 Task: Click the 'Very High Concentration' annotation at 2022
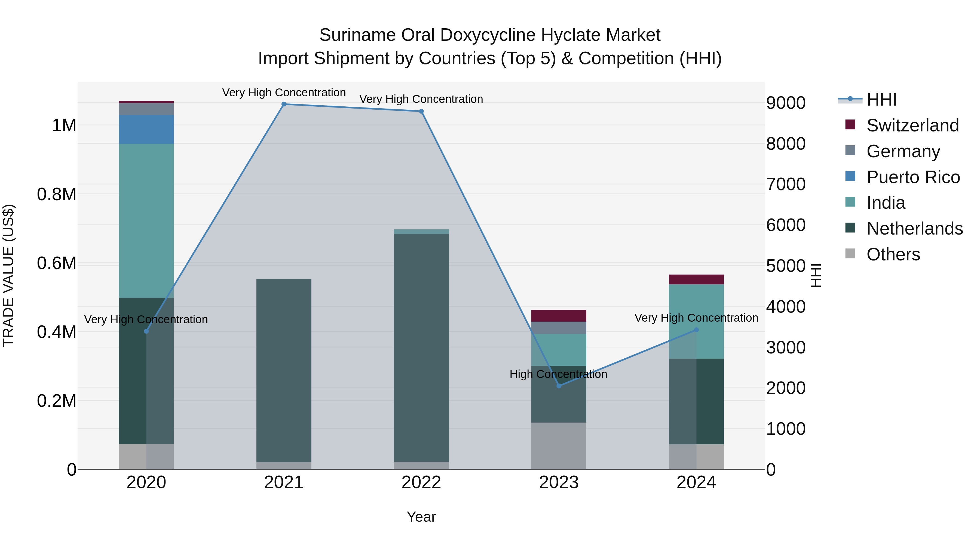click(421, 99)
